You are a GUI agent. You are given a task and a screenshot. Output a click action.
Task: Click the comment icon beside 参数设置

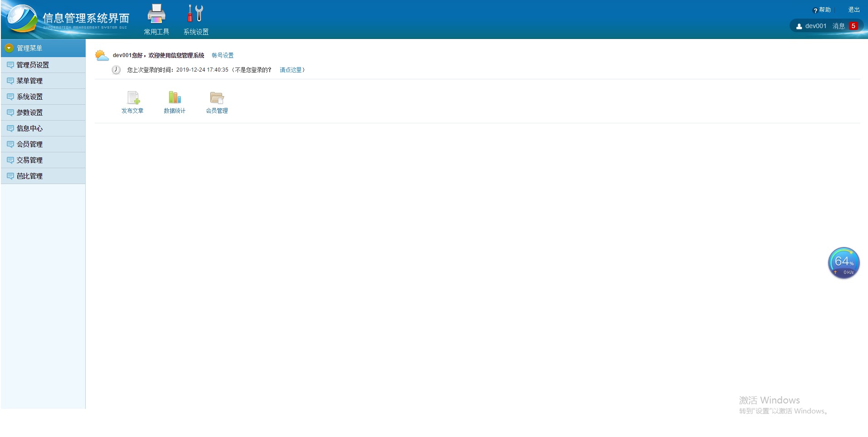pyautogui.click(x=10, y=112)
